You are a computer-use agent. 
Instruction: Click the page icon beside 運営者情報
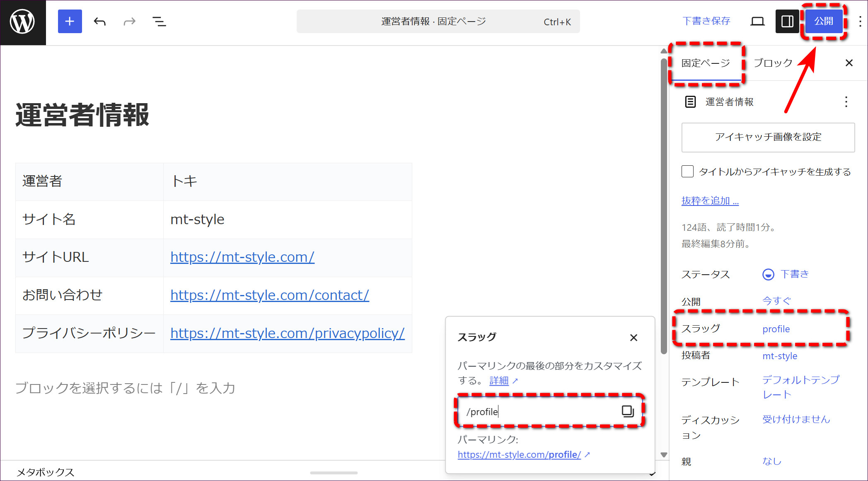690,102
